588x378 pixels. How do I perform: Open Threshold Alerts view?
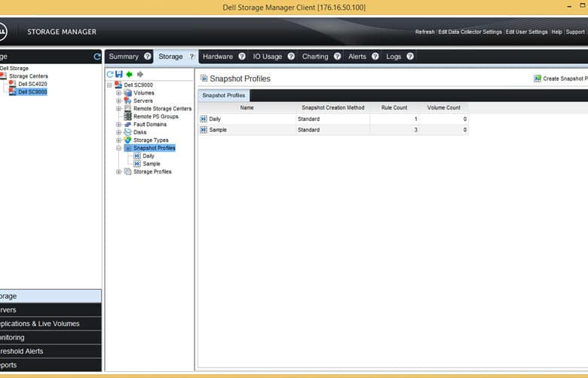(x=51, y=352)
